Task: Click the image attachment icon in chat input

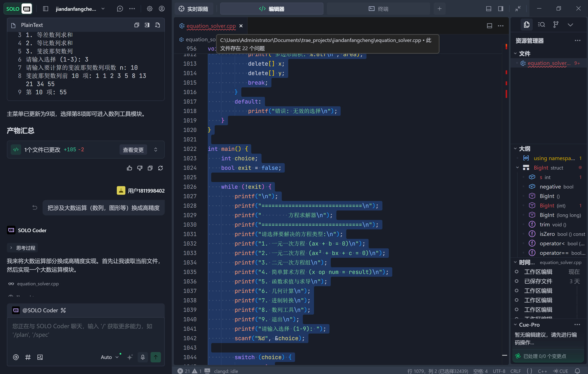Action: click(40, 357)
